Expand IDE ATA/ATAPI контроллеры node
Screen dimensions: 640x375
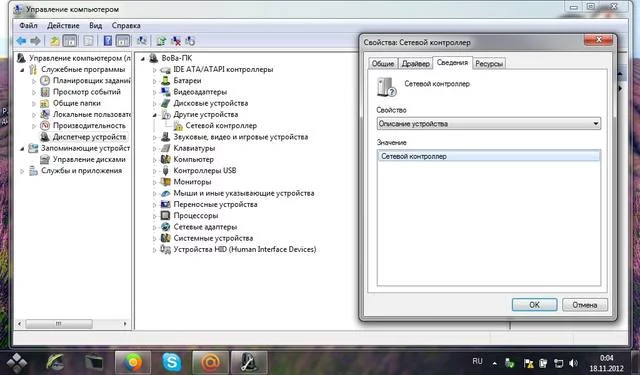pos(155,70)
